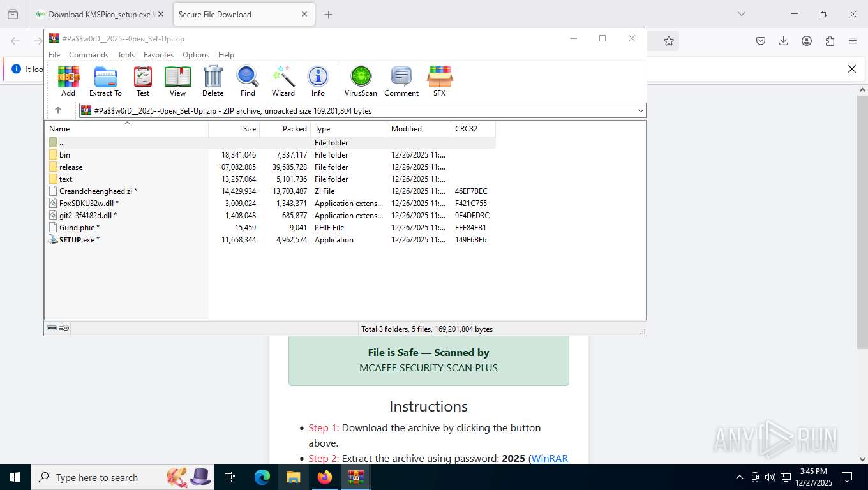Open Firefox downloads arrow icon

click(784, 41)
